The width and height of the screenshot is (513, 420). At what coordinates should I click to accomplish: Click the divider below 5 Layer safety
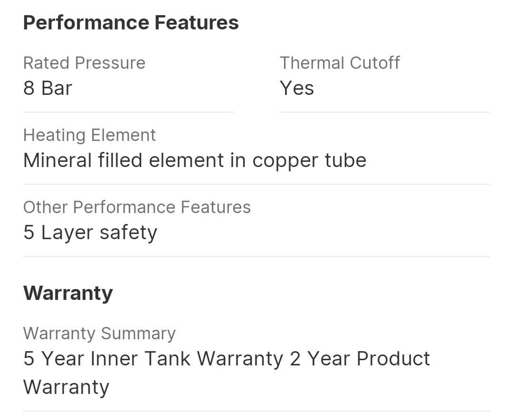(x=256, y=256)
